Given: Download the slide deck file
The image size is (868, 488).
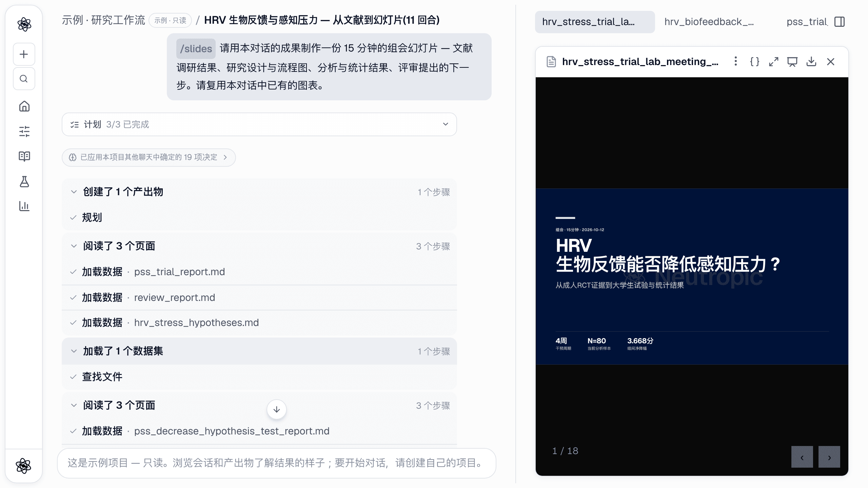Looking at the screenshot, I should [x=811, y=62].
